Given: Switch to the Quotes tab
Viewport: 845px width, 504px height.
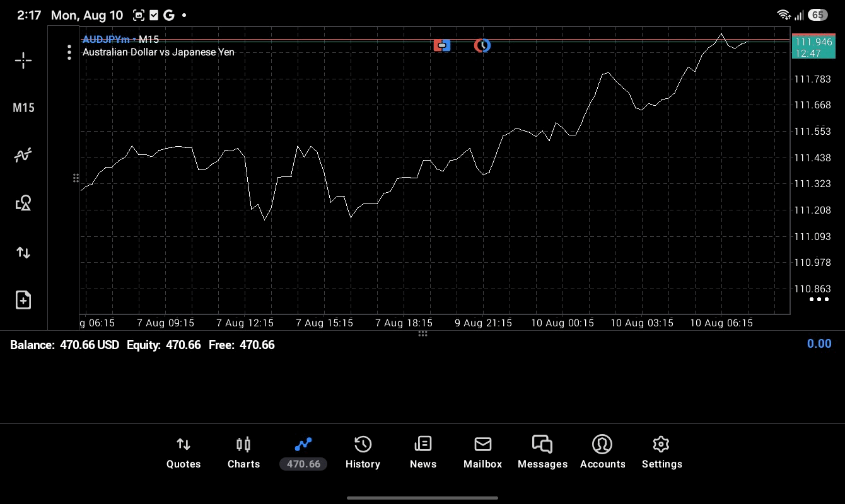Looking at the screenshot, I should pos(184,453).
